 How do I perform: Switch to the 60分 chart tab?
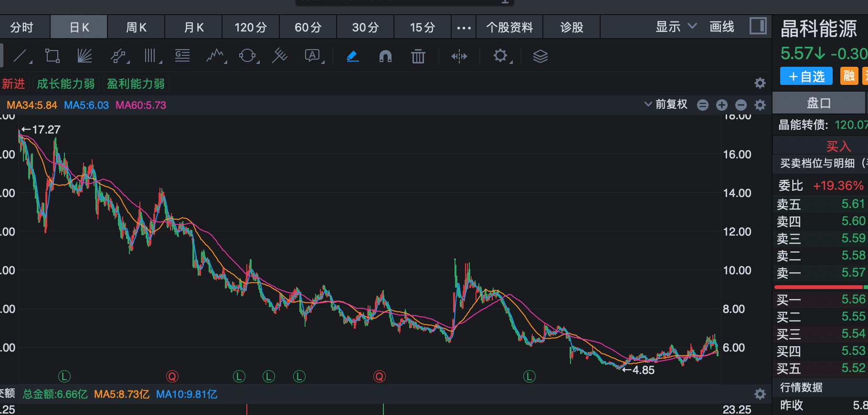coord(308,28)
